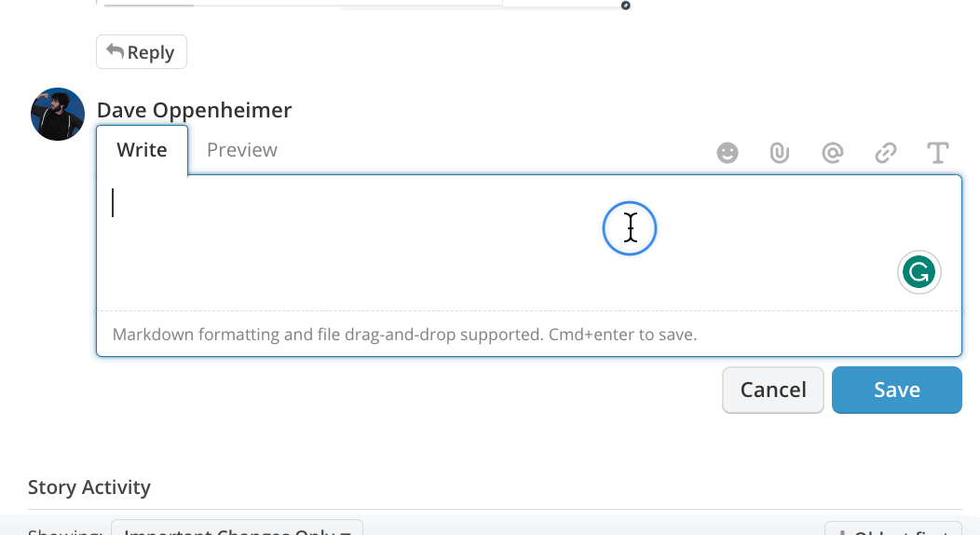The height and width of the screenshot is (535, 980).
Task: Attach a file using the paperclip icon
Action: [x=780, y=153]
